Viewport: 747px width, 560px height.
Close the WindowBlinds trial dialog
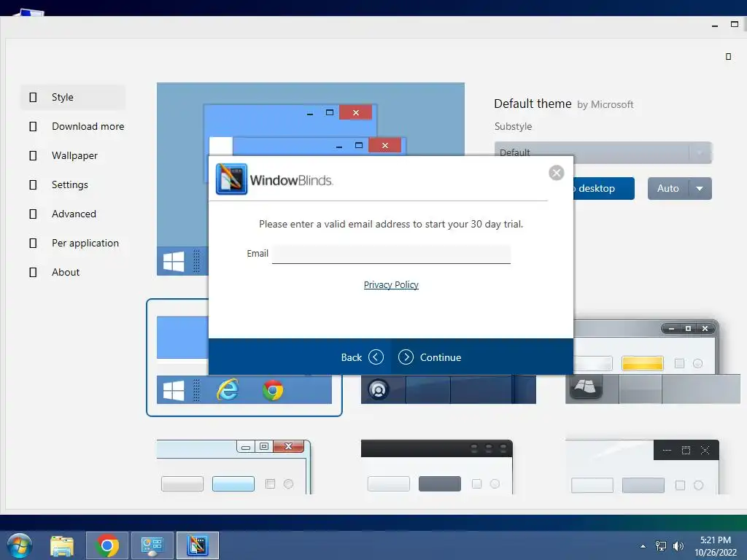pos(556,172)
